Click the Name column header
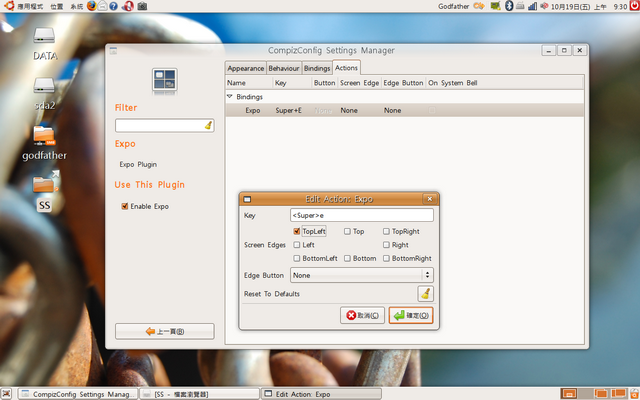 tap(249, 83)
